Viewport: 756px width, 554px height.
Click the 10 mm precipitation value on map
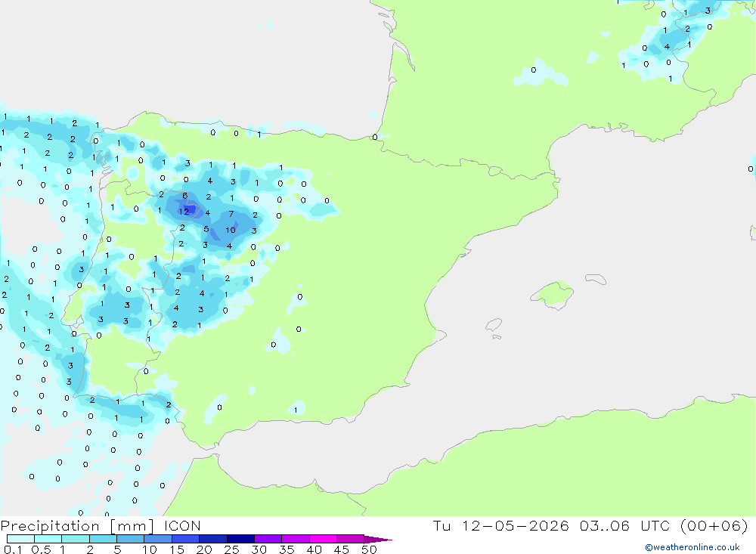click(231, 230)
